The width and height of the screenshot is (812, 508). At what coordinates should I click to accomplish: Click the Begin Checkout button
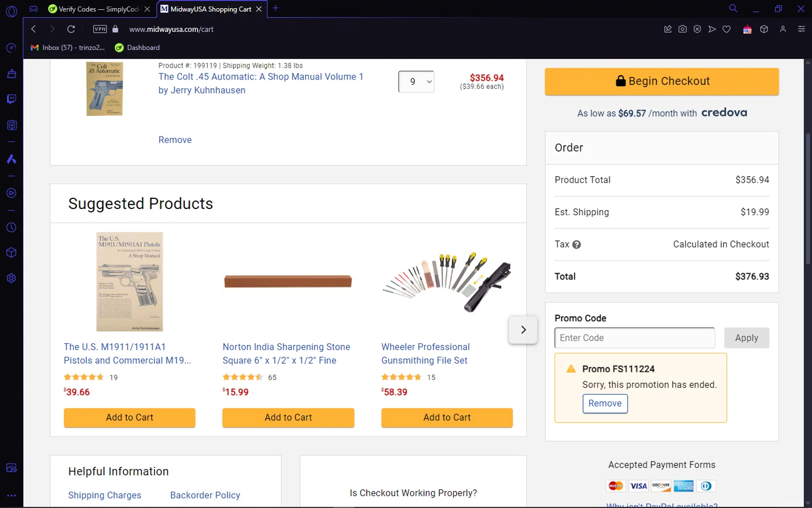[662, 81]
